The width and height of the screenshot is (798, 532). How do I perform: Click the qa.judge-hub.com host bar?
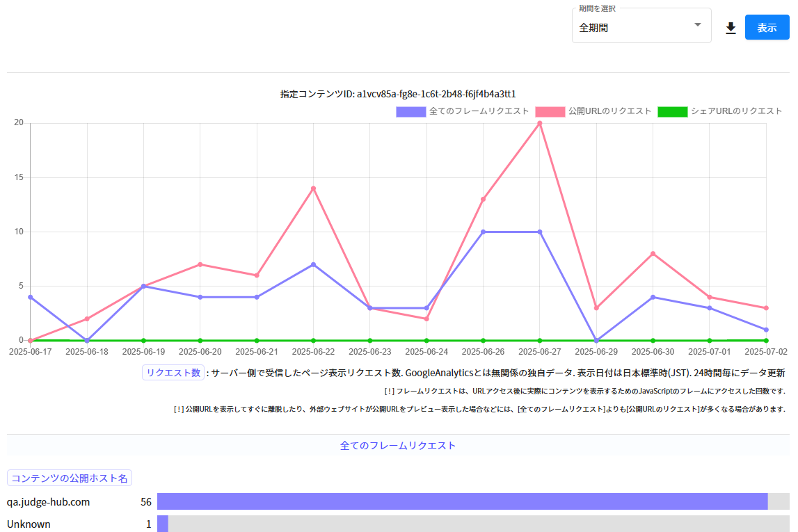click(x=473, y=501)
